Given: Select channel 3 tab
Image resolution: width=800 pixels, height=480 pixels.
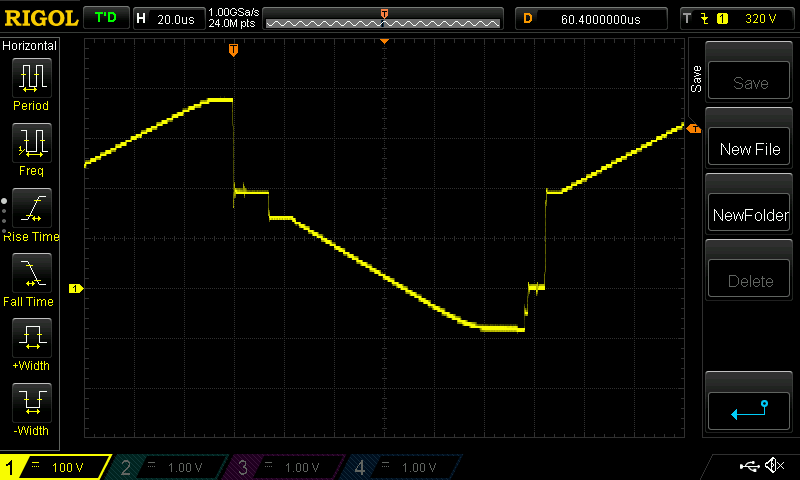Looking at the screenshot, I should pyautogui.click(x=284, y=467).
